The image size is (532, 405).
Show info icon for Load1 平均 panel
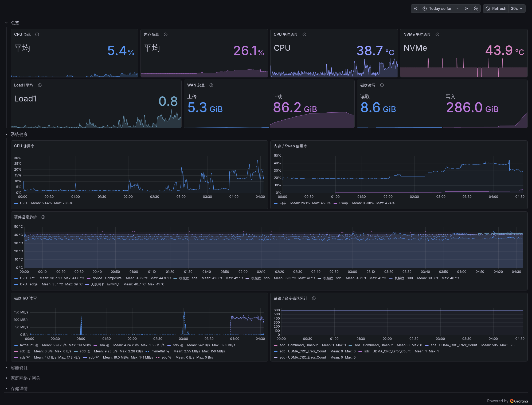(40, 85)
